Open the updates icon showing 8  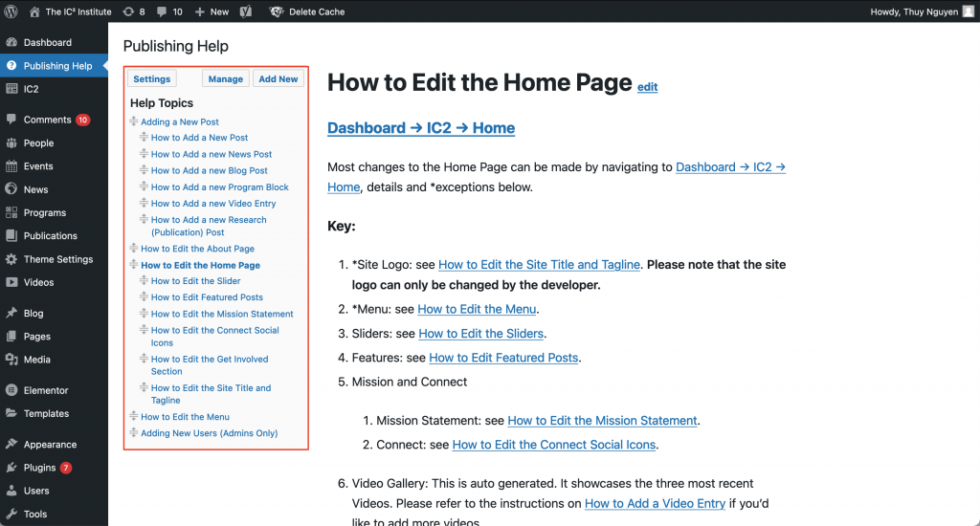[x=128, y=11]
